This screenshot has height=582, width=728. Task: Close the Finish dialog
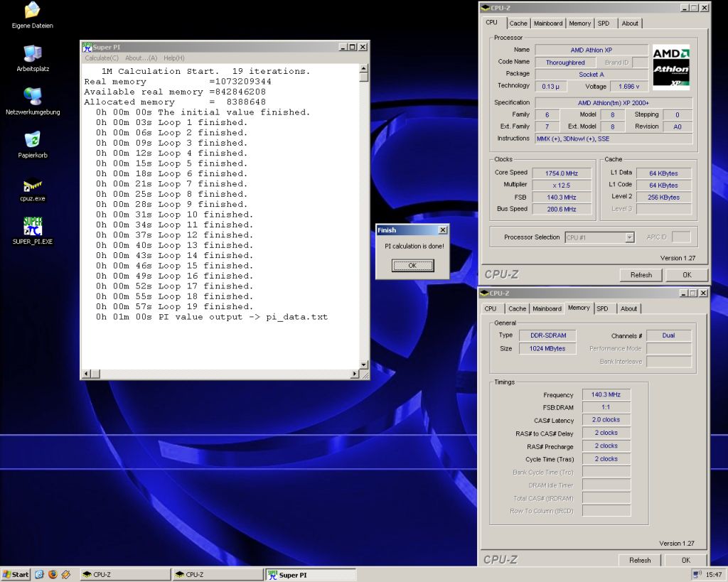point(443,230)
